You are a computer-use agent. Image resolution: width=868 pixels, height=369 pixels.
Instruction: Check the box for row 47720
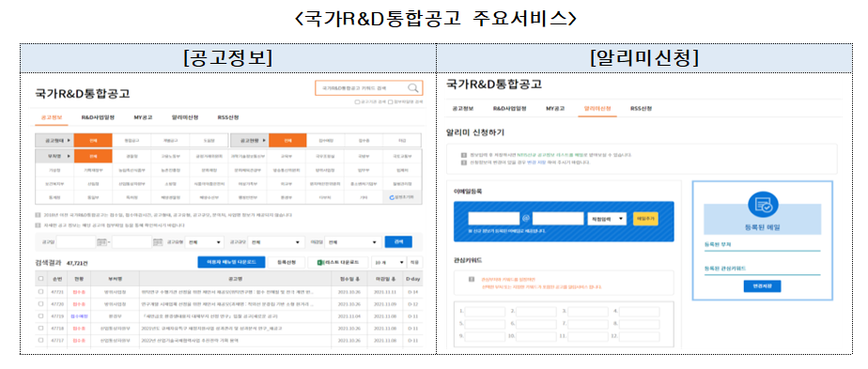(x=40, y=303)
